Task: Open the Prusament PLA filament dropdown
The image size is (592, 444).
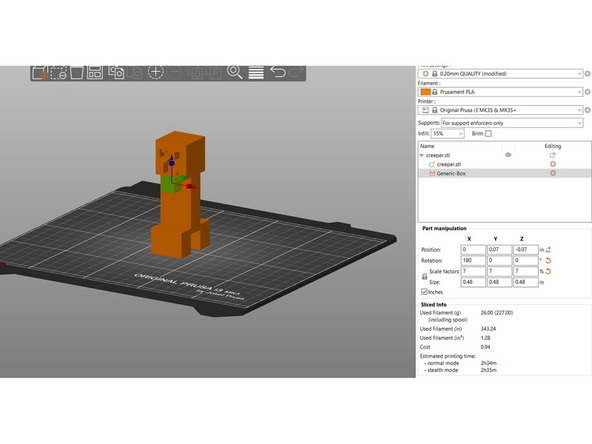Action: point(501,92)
